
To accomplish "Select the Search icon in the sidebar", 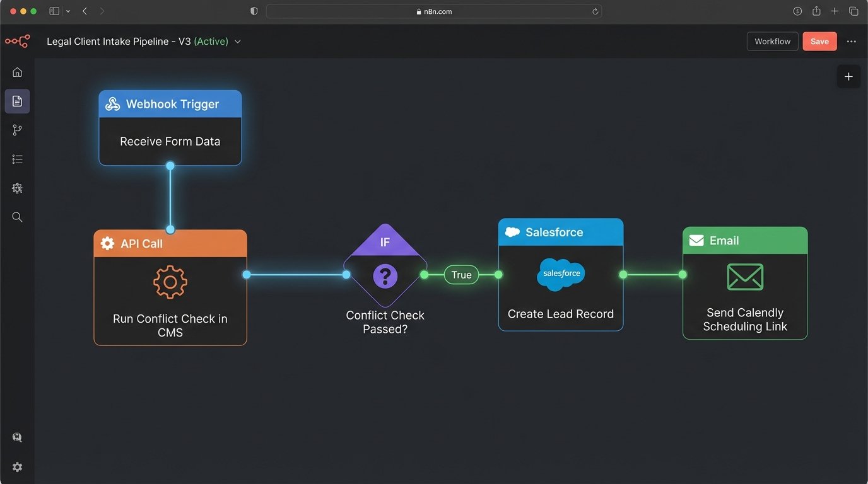I will click(x=17, y=217).
